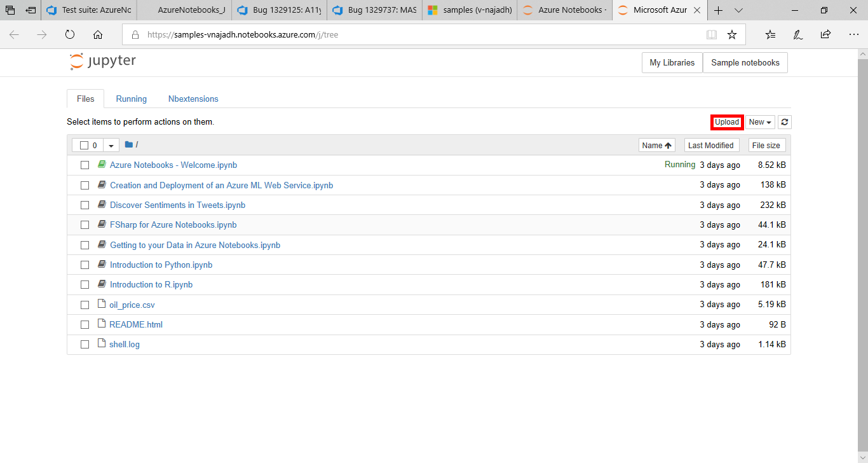Screen dimensions: 868x463
Task: Check the select-all checkbox
Action: 83,144
